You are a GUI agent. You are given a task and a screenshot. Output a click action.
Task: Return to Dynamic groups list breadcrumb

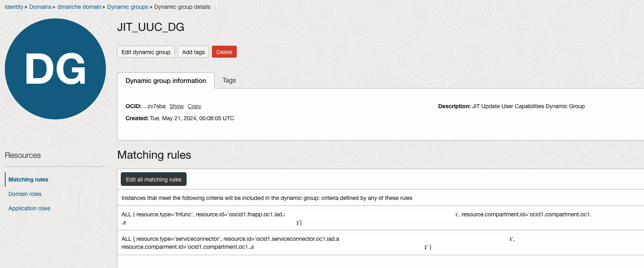tap(128, 7)
